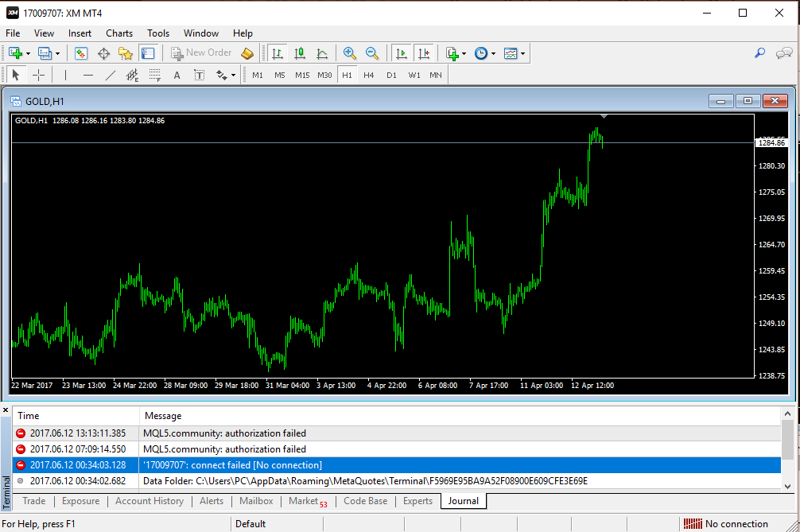Viewport: 800px width, 532px height.
Task: Click the search magnifier icon at top right
Action: (x=759, y=53)
